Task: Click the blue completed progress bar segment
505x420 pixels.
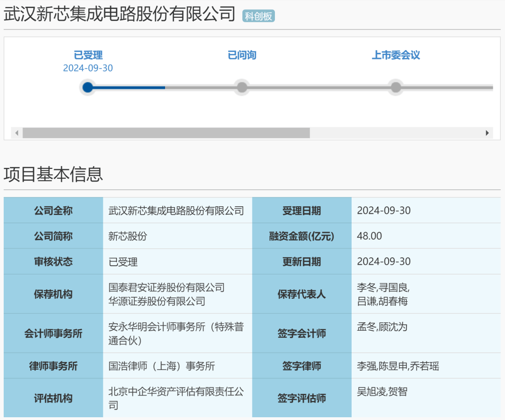Action: click(x=129, y=87)
